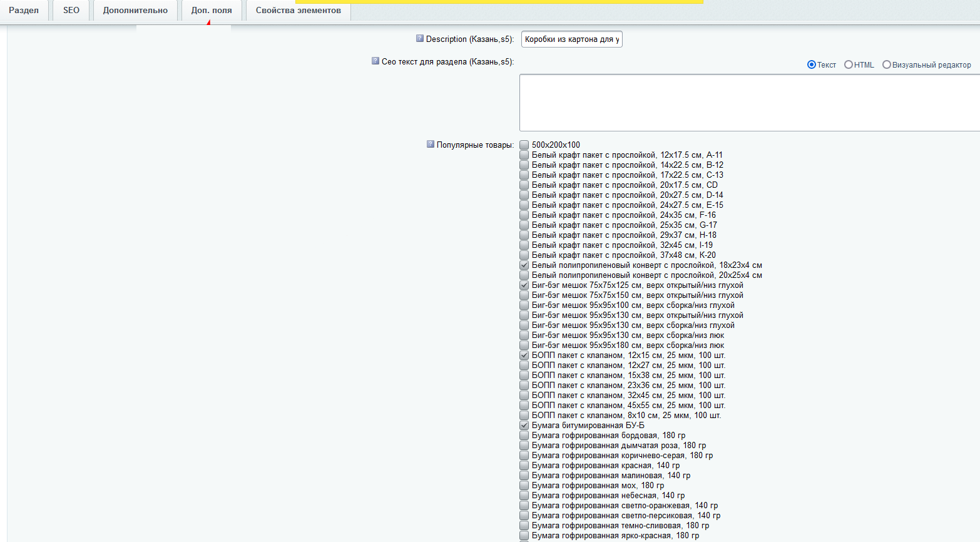Open the Дополнительно tab

[x=135, y=11]
